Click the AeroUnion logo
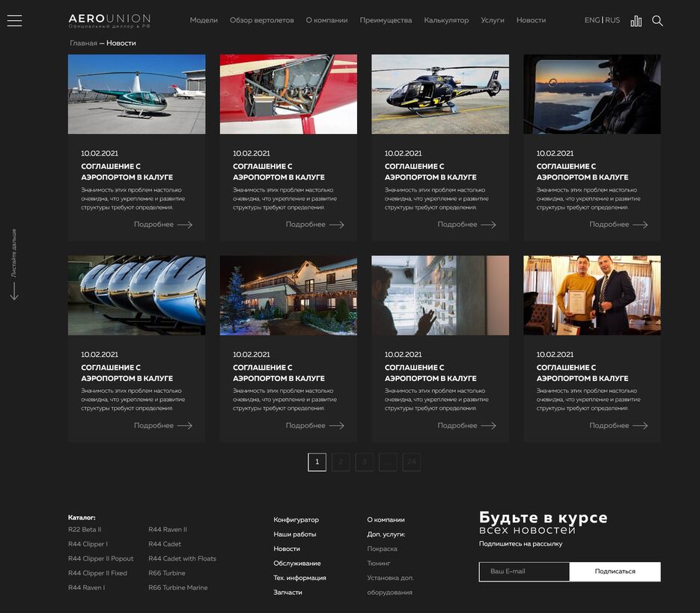 109,20
